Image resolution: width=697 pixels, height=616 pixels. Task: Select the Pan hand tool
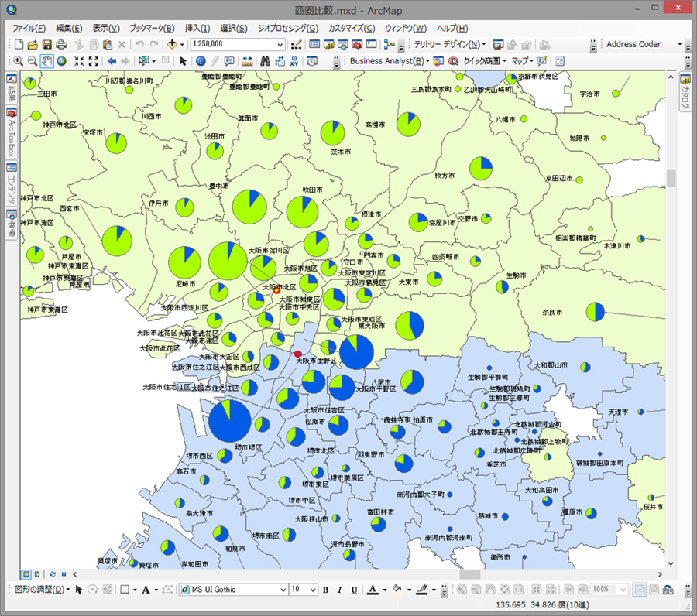click(x=47, y=61)
